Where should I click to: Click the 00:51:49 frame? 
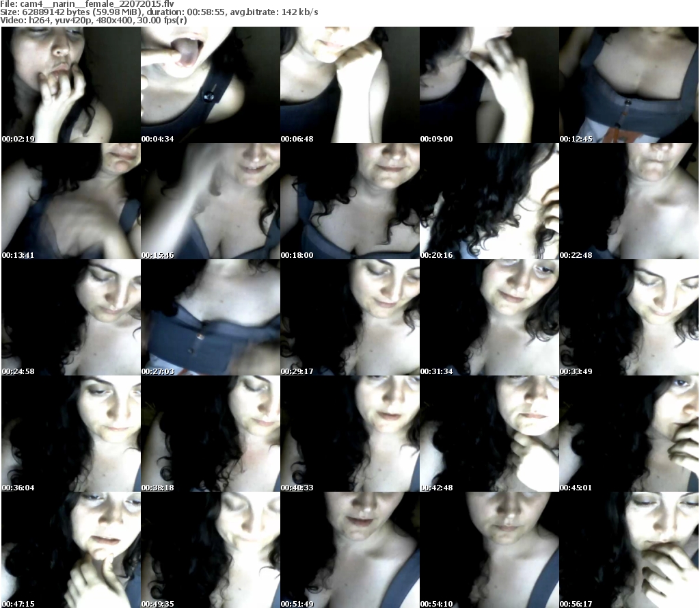350,549
